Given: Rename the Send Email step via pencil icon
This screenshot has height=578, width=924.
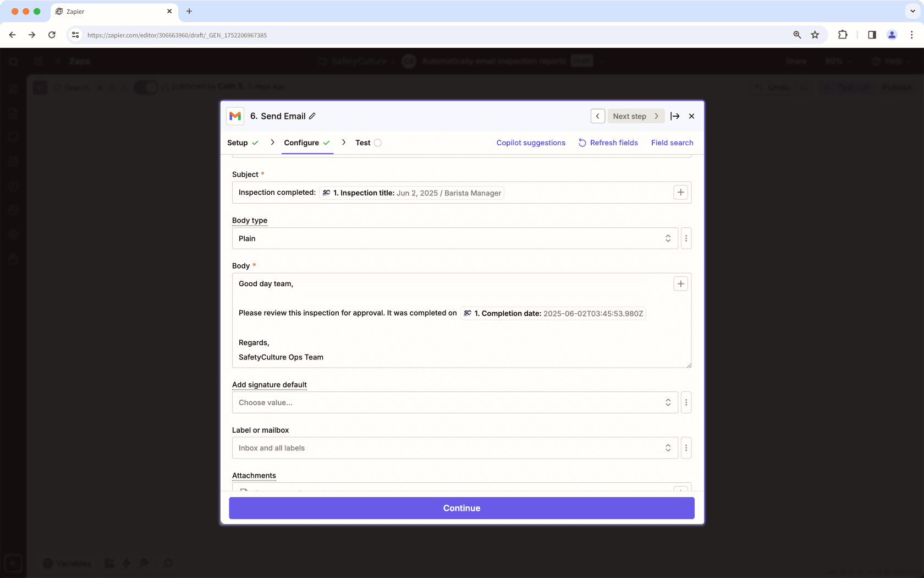Looking at the screenshot, I should (312, 116).
